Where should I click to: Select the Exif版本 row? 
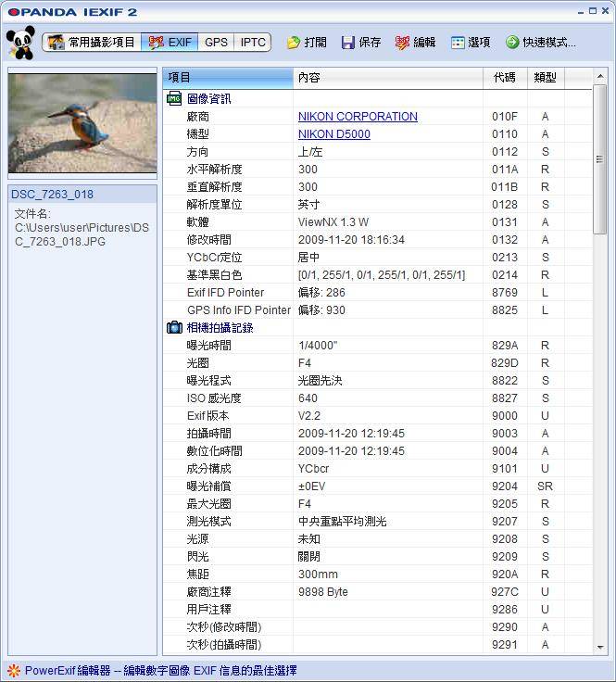(x=378, y=416)
